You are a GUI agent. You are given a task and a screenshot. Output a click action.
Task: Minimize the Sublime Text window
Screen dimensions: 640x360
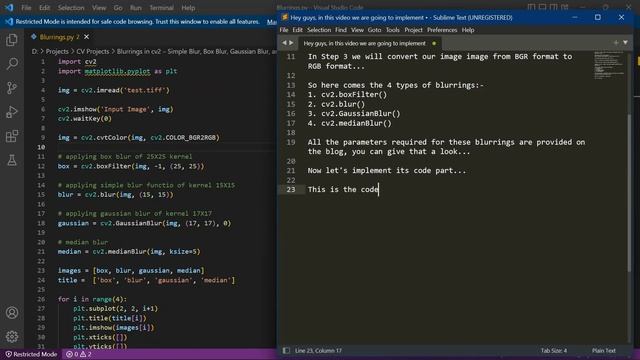pyautogui.click(x=575, y=17)
